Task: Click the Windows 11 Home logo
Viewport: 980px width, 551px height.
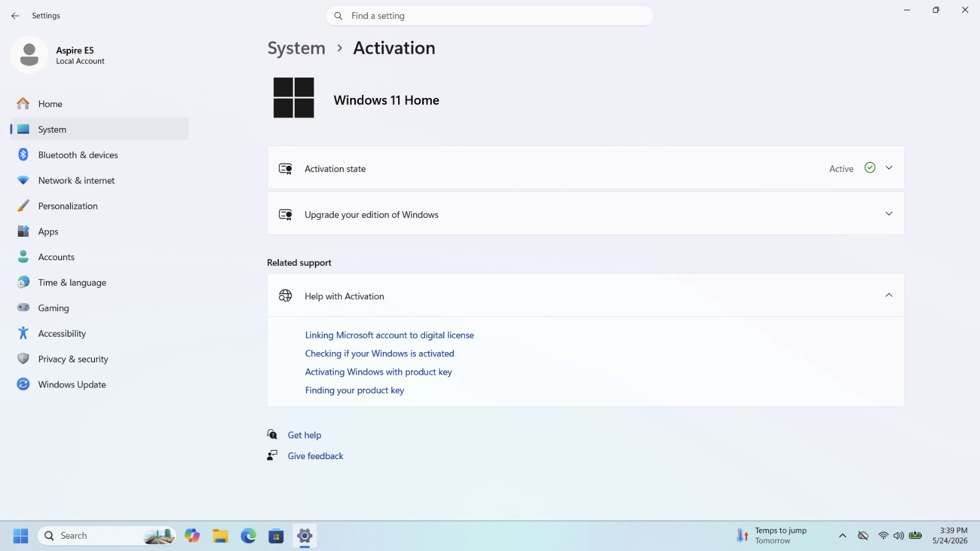Action: [x=293, y=98]
